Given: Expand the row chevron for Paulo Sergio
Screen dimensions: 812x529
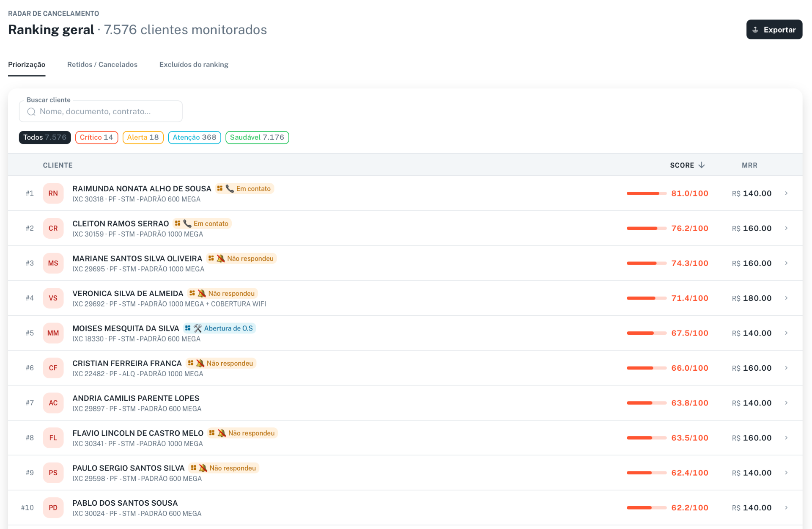Looking at the screenshot, I should click(786, 473).
